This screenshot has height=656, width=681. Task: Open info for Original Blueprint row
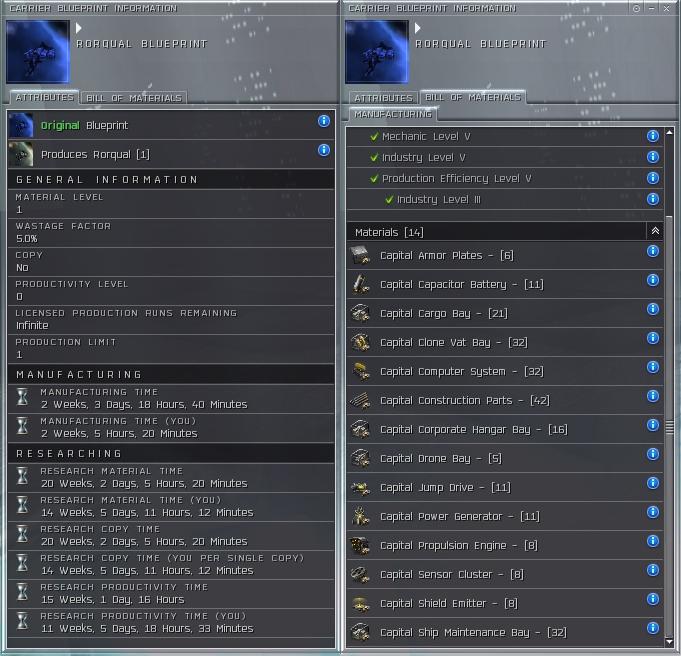click(x=324, y=121)
